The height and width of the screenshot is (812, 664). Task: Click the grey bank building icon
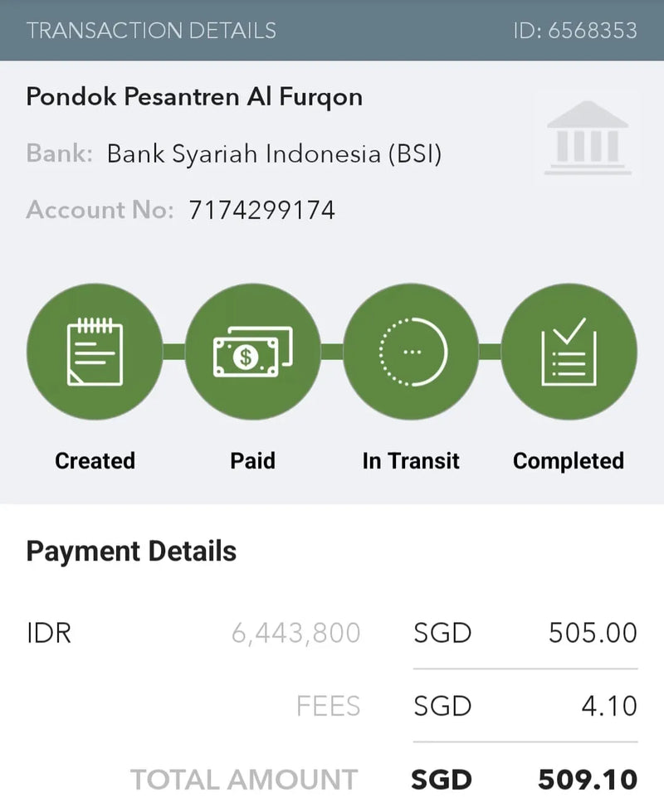(588, 138)
